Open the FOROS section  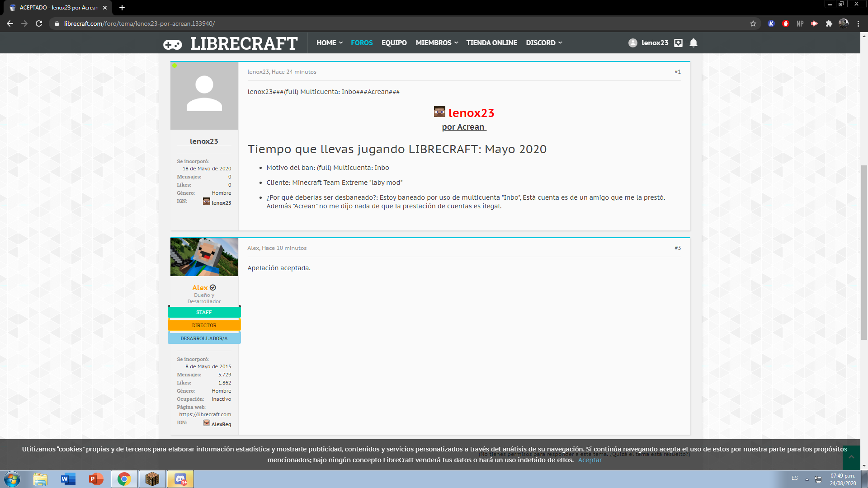(362, 43)
